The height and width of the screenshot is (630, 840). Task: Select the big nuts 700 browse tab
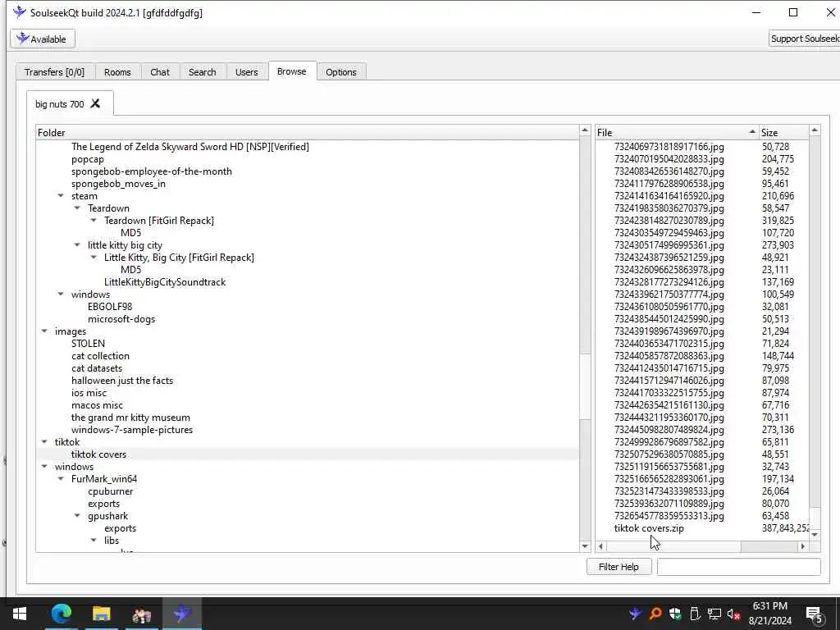[x=59, y=104]
